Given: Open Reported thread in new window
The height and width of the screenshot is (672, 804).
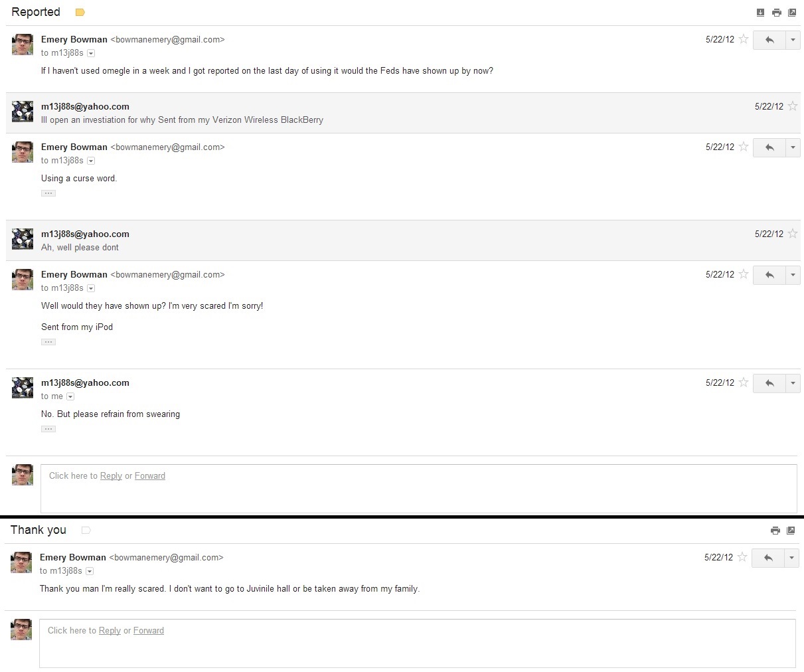Looking at the screenshot, I should [792, 13].
